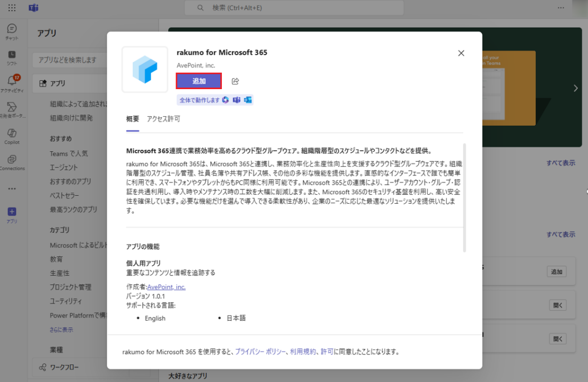Open the シフト icon in sidebar

coord(12,55)
